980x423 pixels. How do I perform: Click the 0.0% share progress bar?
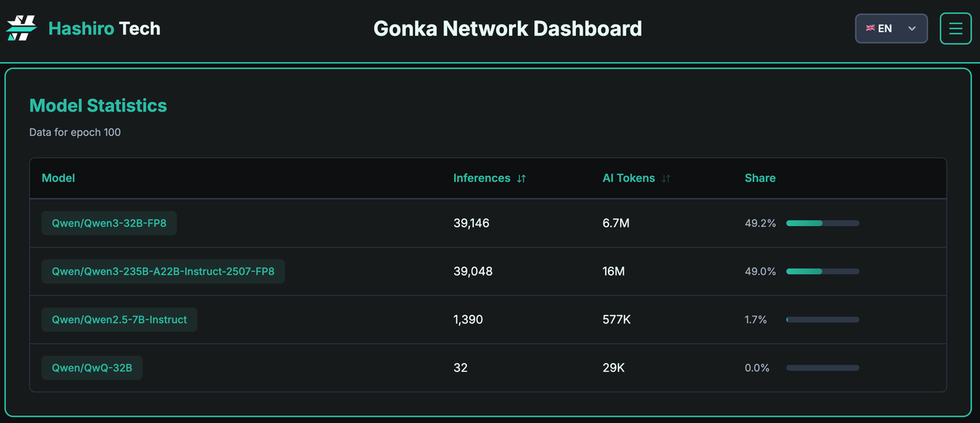822,368
